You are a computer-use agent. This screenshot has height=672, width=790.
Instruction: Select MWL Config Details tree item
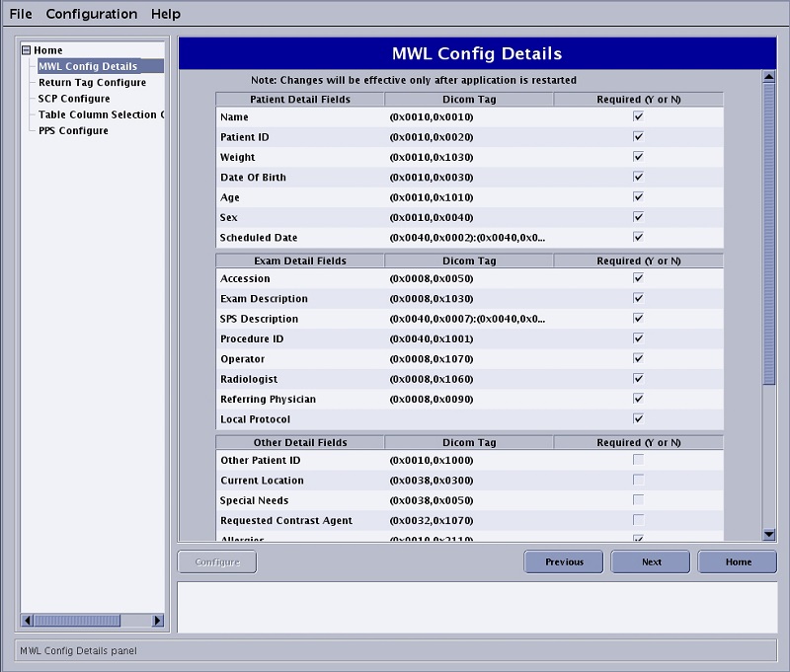tap(87, 66)
